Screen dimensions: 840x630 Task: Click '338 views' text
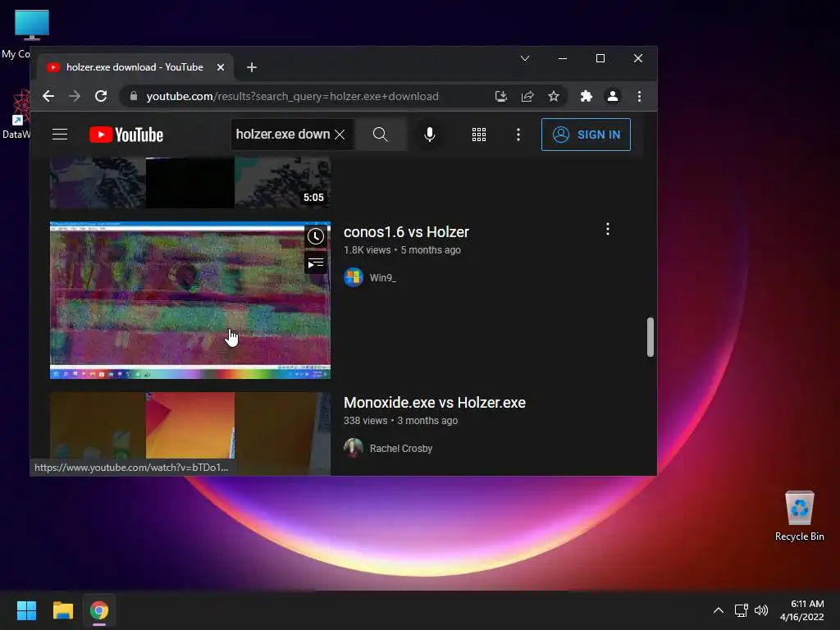tap(365, 421)
